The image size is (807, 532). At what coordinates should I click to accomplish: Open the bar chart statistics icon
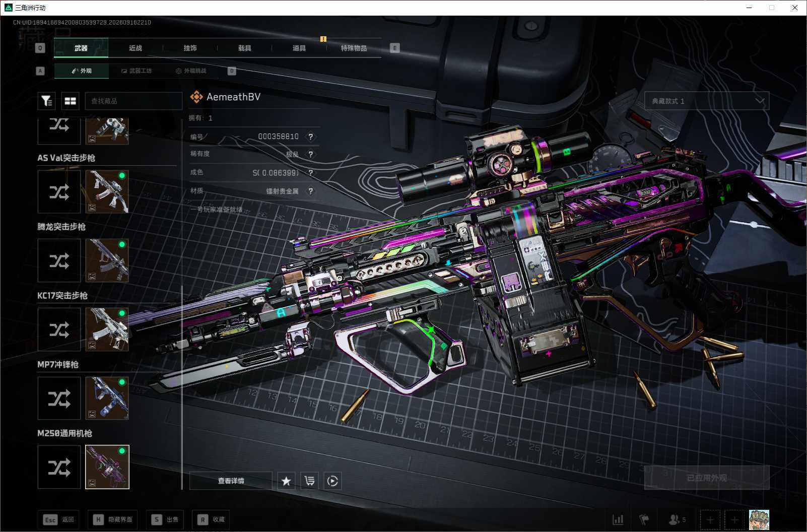point(618,519)
